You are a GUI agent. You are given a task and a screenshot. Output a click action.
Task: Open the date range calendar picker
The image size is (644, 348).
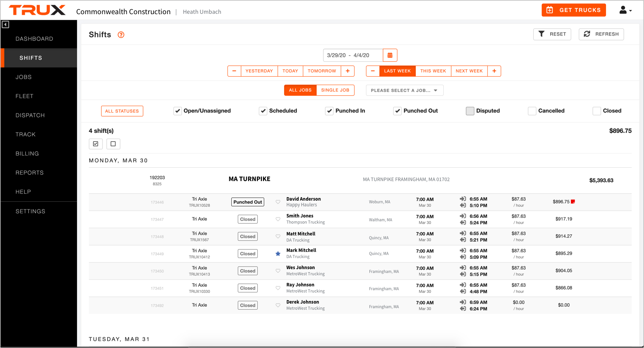pyautogui.click(x=390, y=55)
